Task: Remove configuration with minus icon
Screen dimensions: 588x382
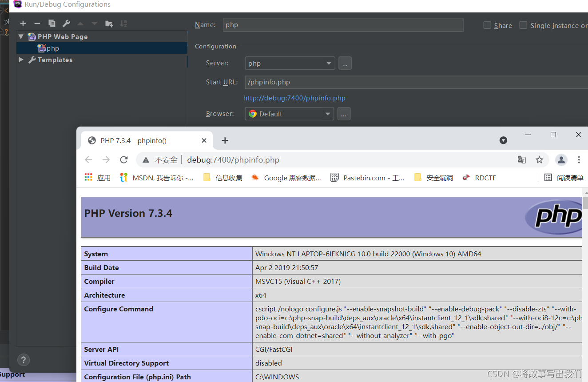Action: [x=37, y=24]
